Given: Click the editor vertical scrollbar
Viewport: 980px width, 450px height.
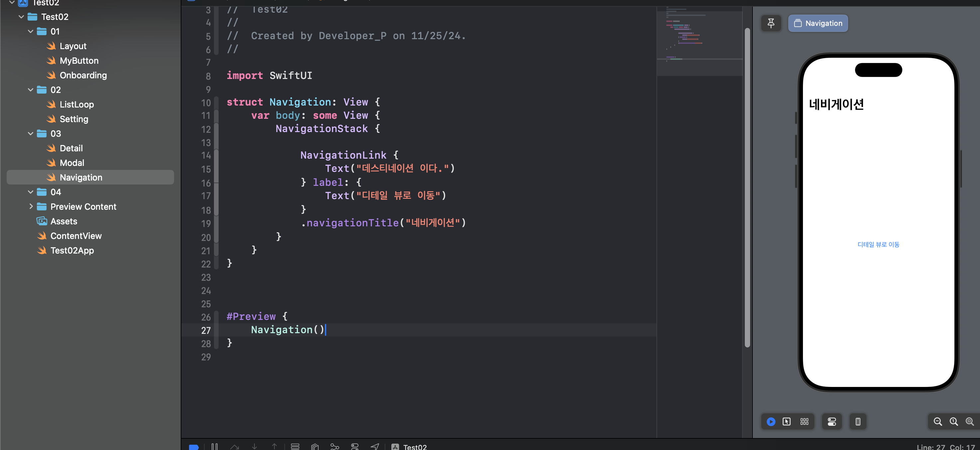Looking at the screenshot, I should [x=747, y=186].
